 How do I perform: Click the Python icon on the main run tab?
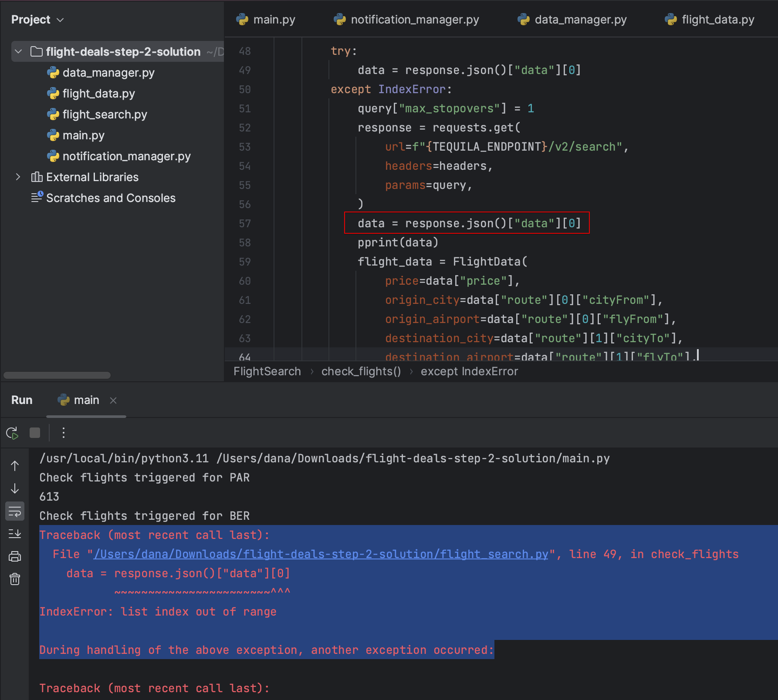click(x=64, y=400)
